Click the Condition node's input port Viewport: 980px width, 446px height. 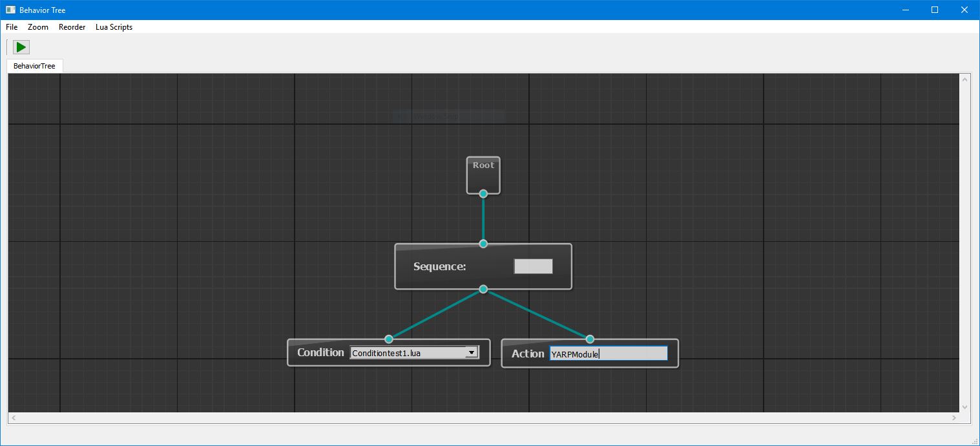(389, 339)
